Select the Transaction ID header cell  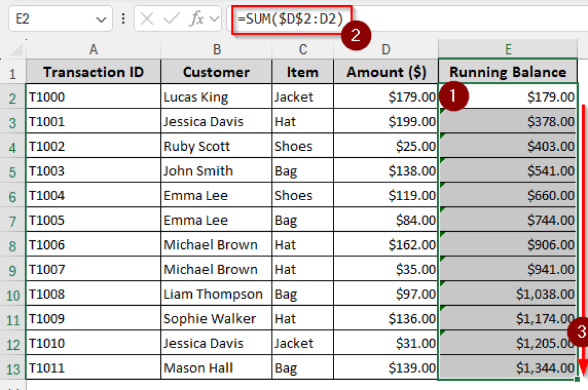coord(93,72)
